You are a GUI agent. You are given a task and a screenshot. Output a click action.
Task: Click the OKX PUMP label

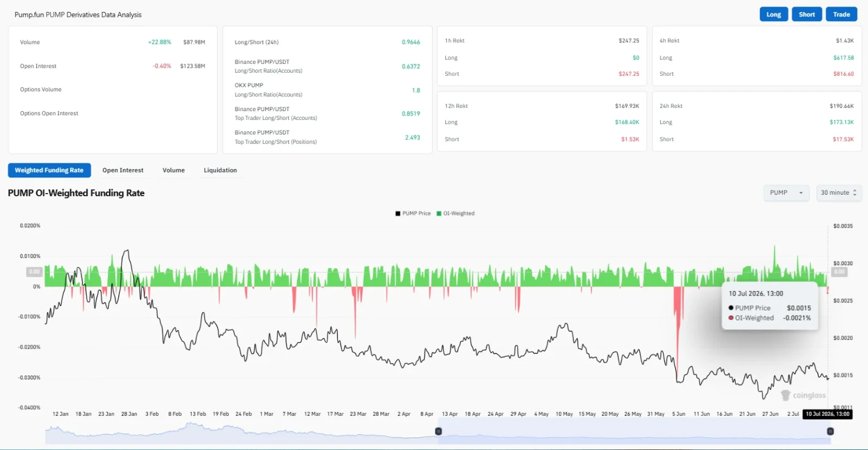[249, 85]
